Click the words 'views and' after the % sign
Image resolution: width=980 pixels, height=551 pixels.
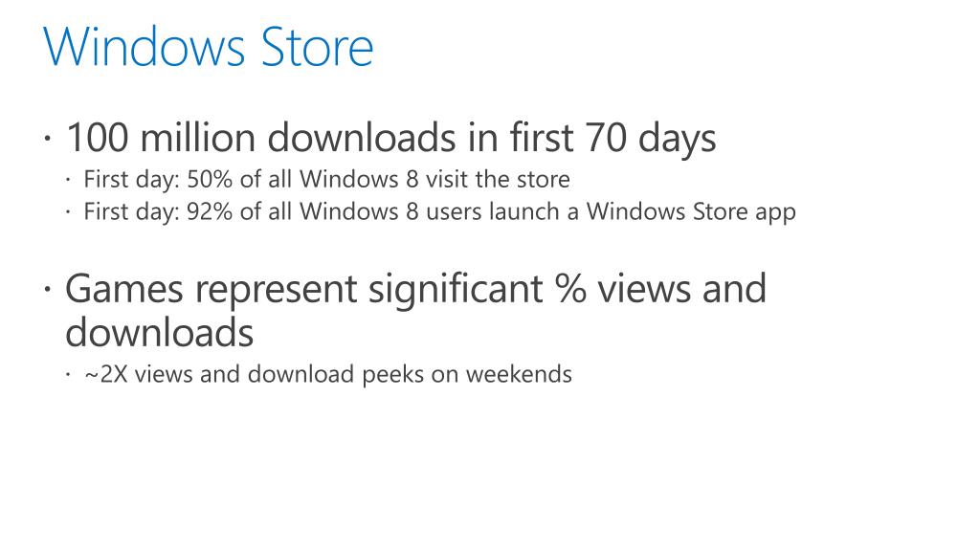tap(681, 288)
